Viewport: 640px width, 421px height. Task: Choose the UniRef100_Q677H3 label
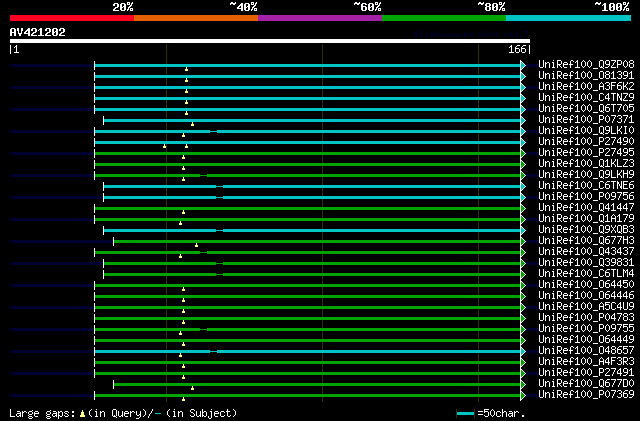pos(586,241)
